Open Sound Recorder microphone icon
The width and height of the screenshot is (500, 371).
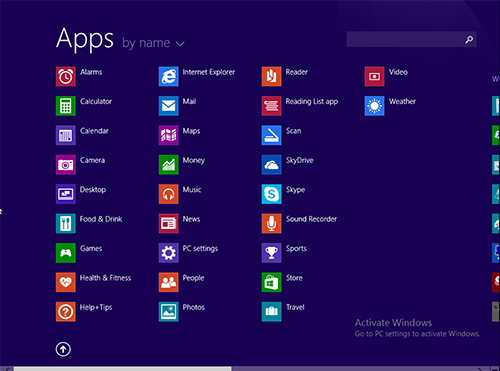[x=271, y=223]
